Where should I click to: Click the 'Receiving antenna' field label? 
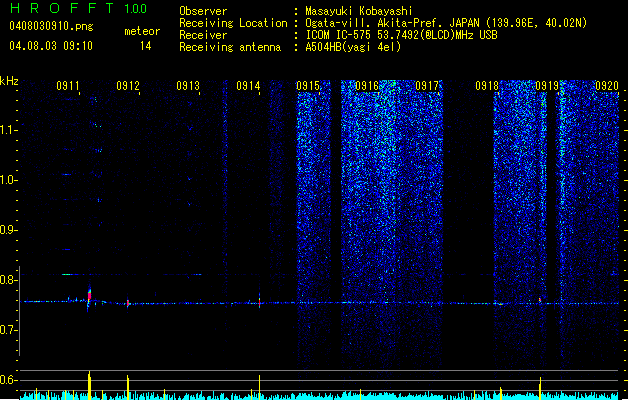pyautogui.click(x=230, y=47)
